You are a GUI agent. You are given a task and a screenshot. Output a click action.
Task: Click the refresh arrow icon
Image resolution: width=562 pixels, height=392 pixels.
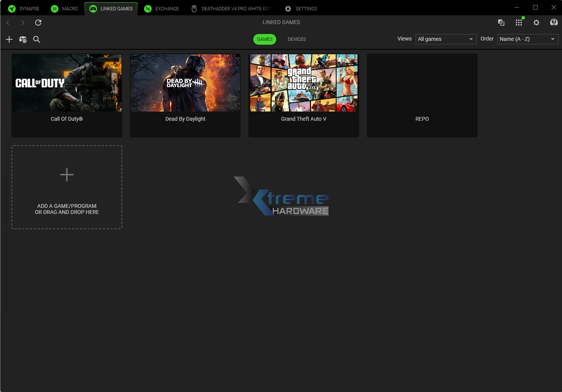tap(38, 23)
